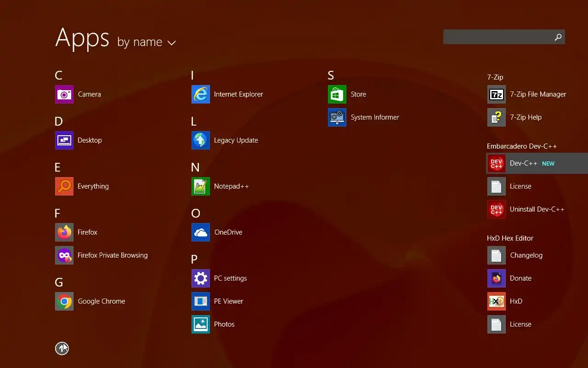Click the 'System Informer' label text
The image size is (588, 368).
375,117
